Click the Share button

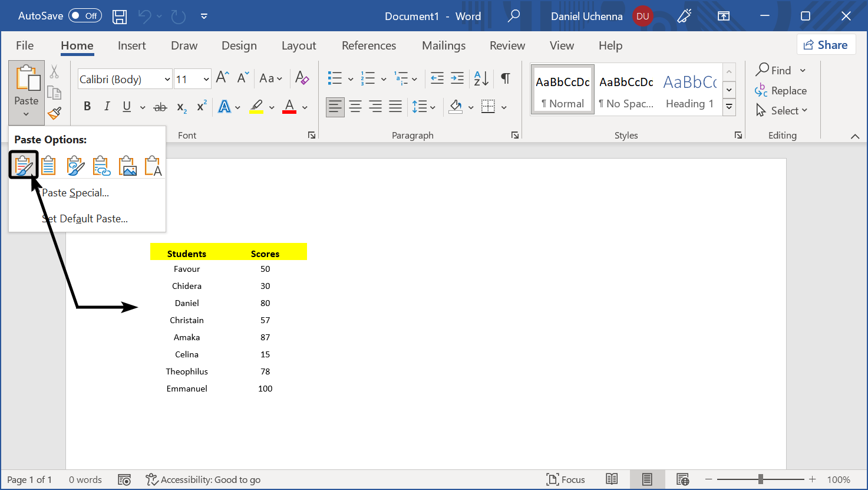click(826, 44)
